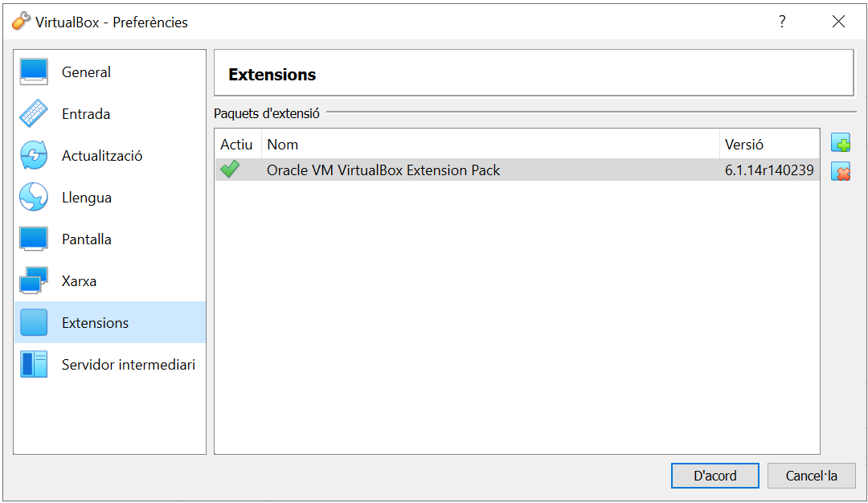Click the Actualització refresh icon

pos(34,155)
